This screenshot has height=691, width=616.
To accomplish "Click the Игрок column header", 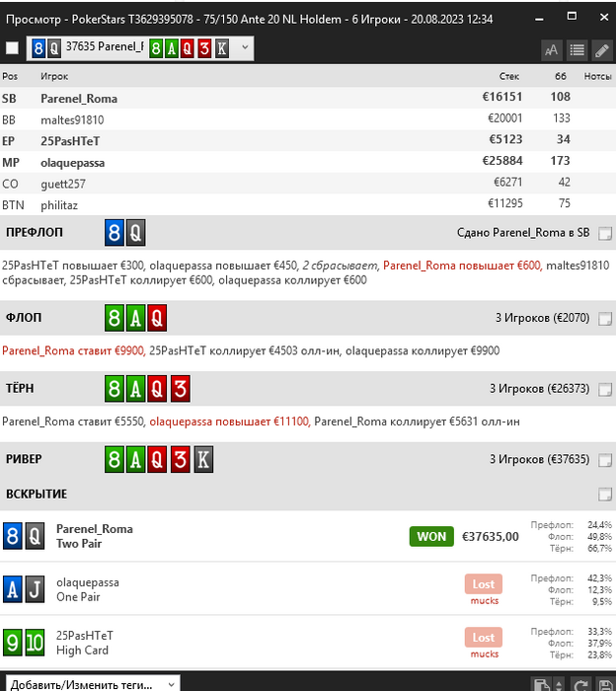I will pyautogui.click(x=54, y=76).
